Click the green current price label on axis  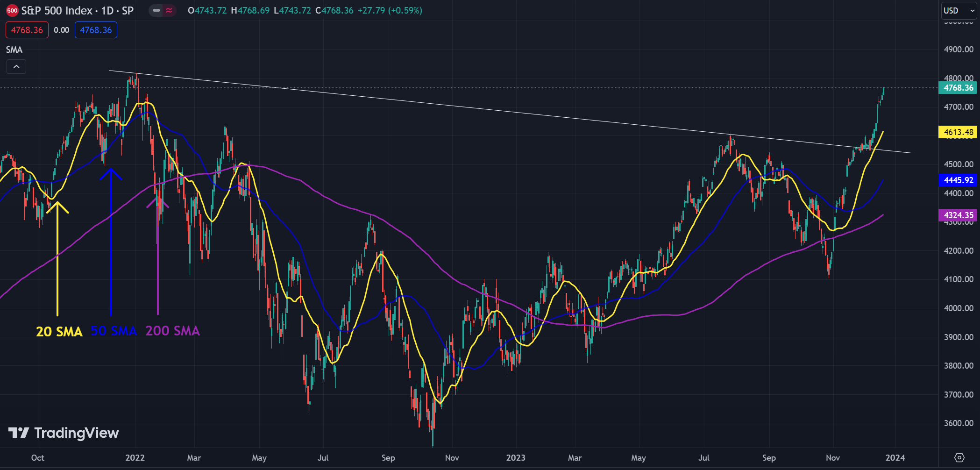[x=958, y=87]
